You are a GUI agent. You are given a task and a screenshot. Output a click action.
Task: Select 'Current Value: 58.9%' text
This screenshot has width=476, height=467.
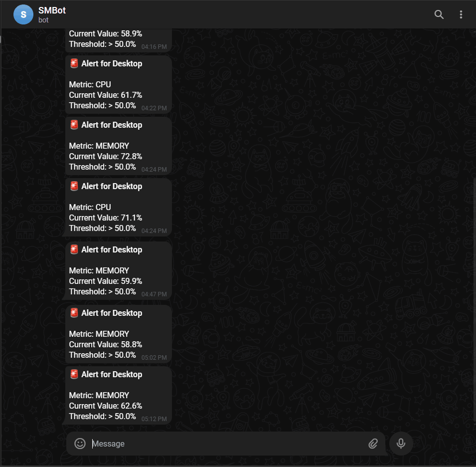click(x=105, y=34)
